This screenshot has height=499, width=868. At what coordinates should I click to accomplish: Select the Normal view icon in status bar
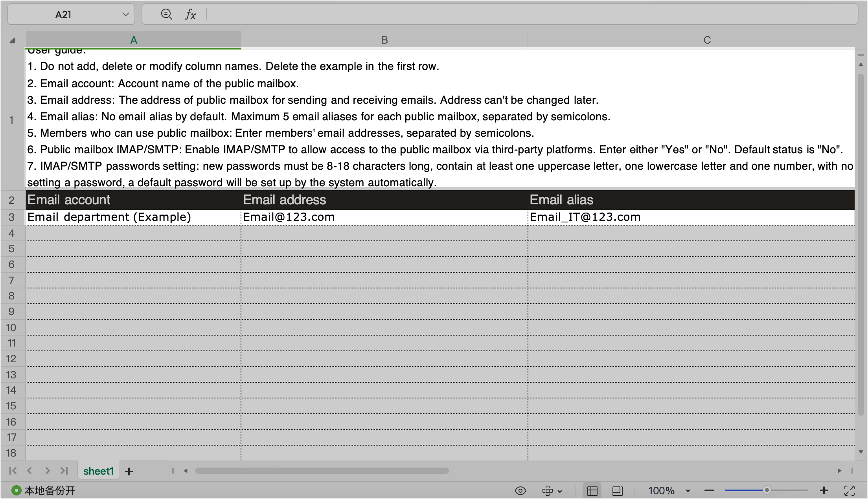[592, 490]
